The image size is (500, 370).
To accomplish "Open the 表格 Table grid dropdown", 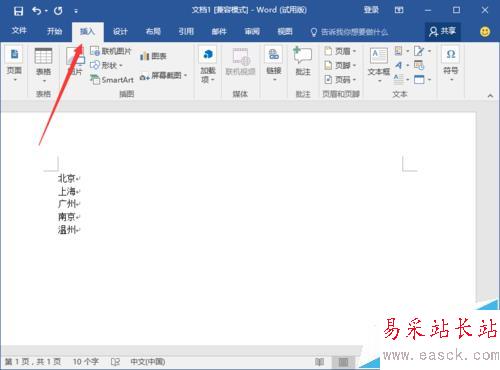I will click(x=43, y=65).
